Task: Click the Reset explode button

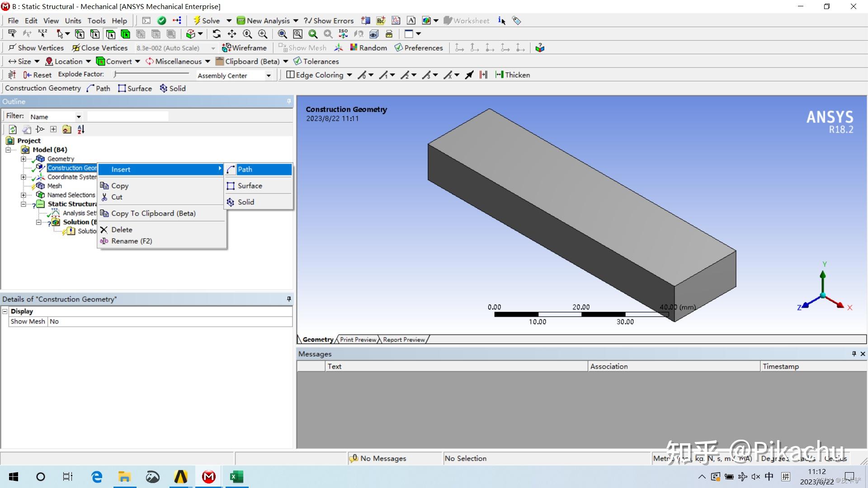Action: [x=38, y=74]
